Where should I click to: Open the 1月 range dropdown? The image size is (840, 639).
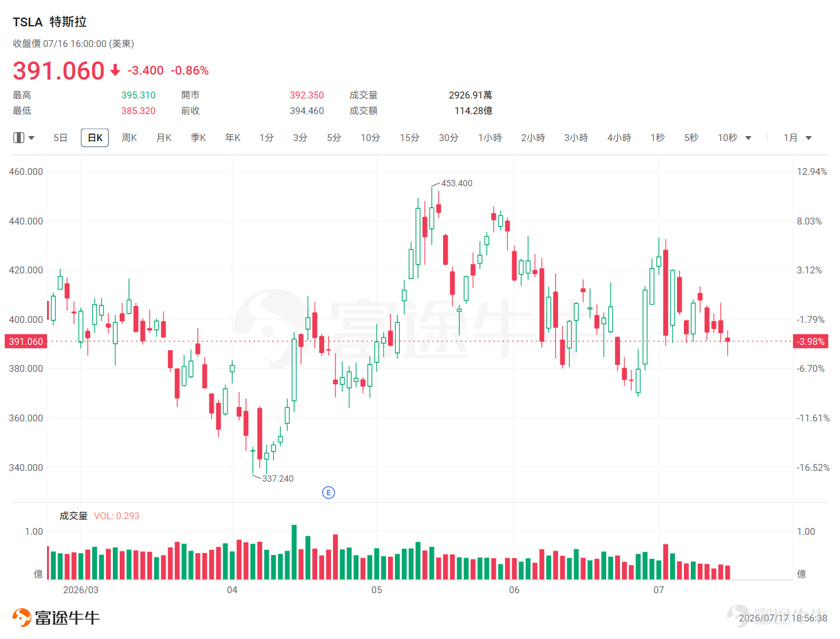coord(797,137)
